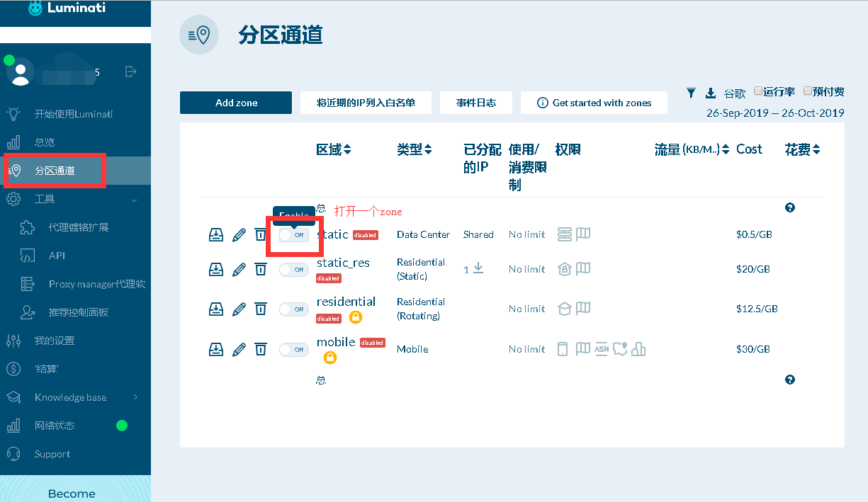The image size is (868, 502).
Task: Sort by the 花费 column arrows
Action: 816,149
